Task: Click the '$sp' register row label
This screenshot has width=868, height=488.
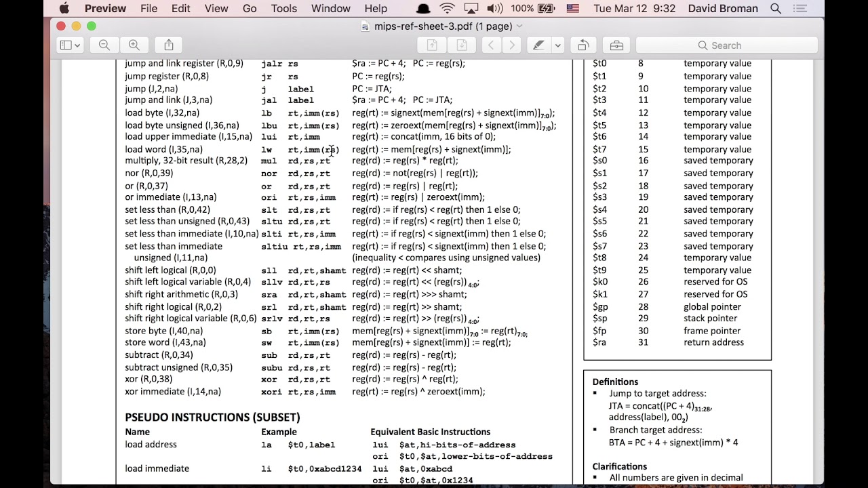Action: [x=600, y=319]
